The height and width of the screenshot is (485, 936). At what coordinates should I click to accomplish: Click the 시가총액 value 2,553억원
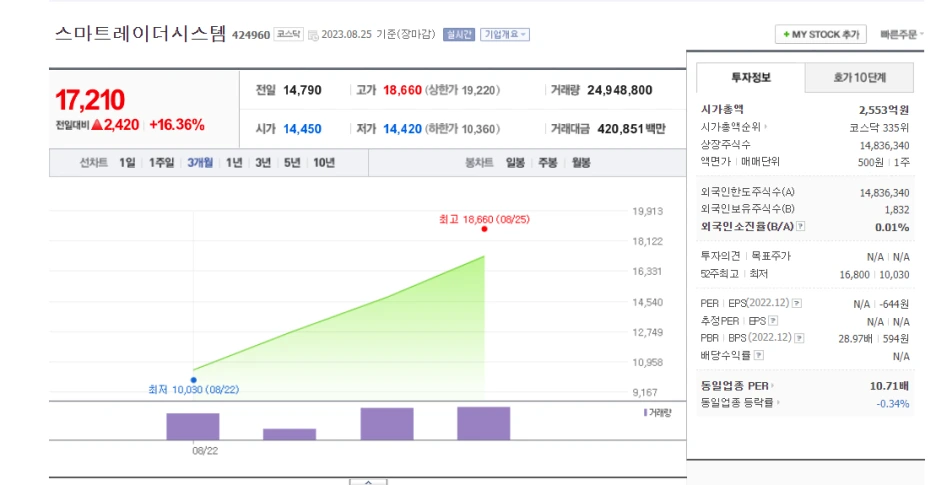coord(884,110)
